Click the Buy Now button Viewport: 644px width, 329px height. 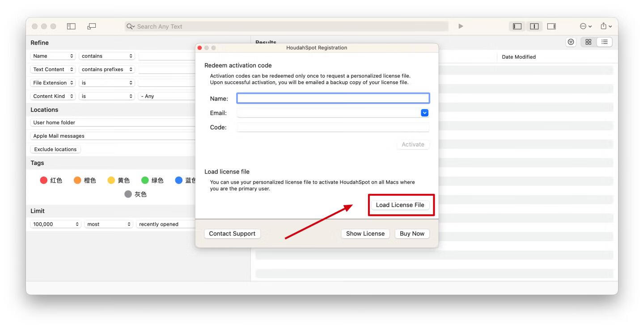coord(412,233)
